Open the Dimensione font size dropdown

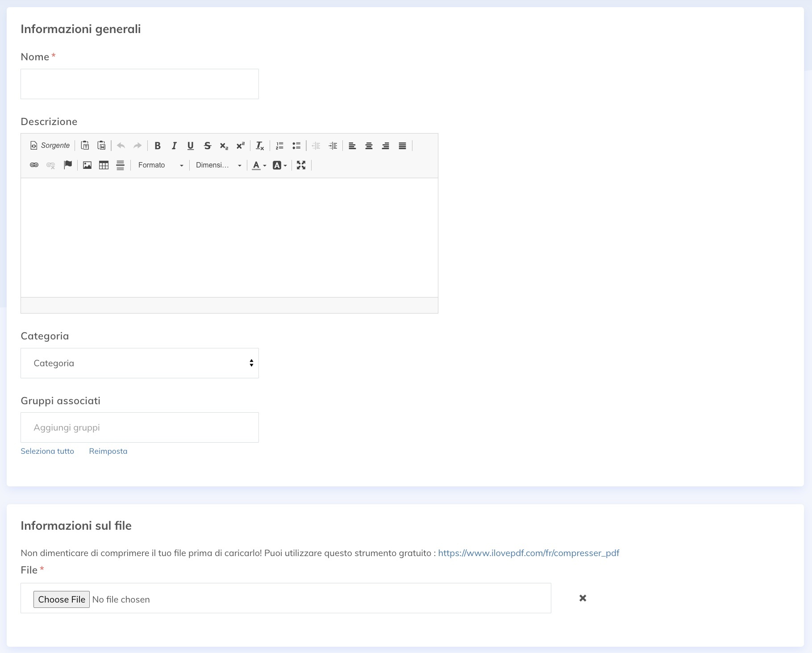click(x=218, y=165)
